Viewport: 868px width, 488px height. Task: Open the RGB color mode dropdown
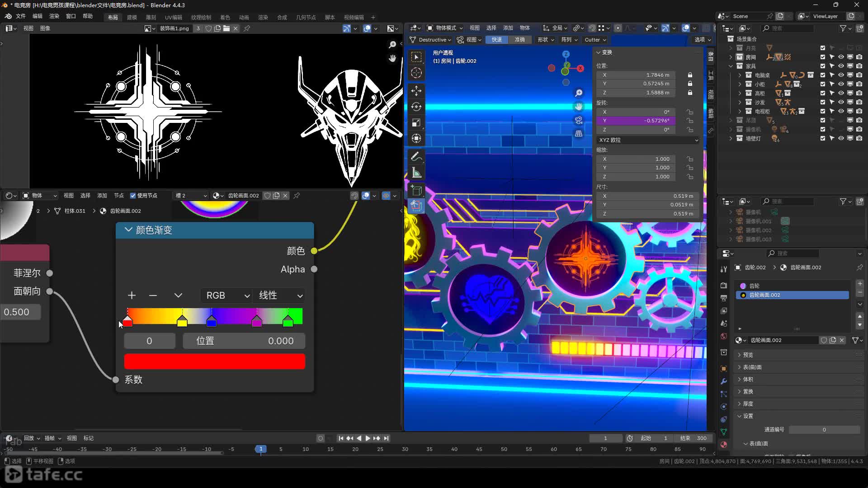pos(227,296)
